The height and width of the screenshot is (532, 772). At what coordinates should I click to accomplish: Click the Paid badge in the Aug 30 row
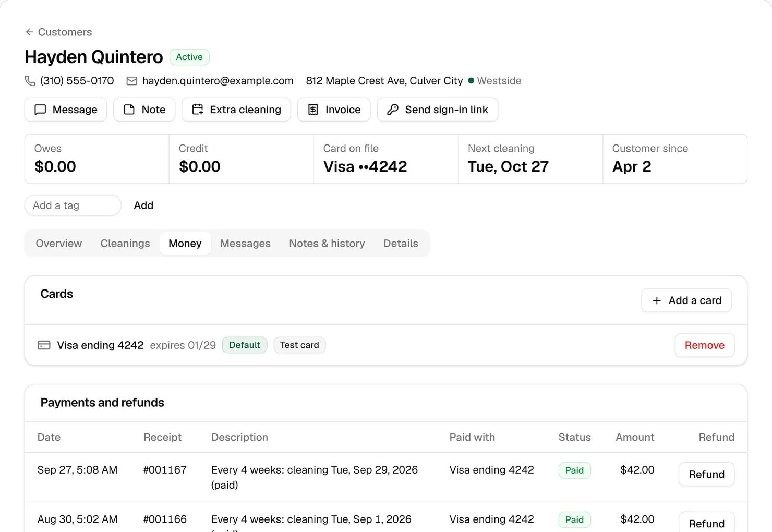tap(575, 520)
